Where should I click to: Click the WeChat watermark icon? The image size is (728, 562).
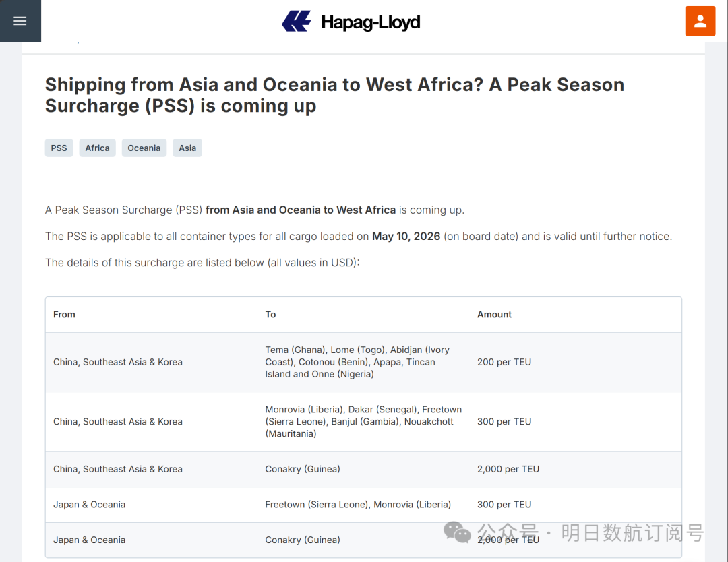(457, 532)
